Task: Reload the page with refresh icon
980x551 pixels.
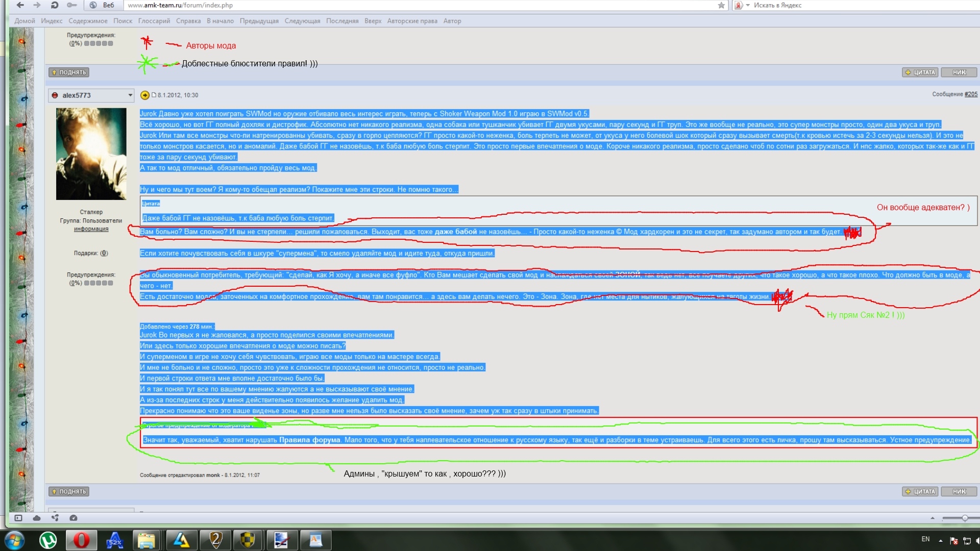Action: coord(54,5)
